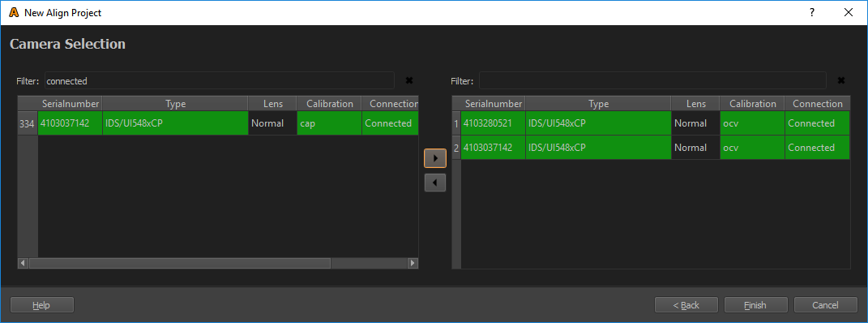Open Help for camera selection
Screen dimensions: 868x323
pyautogui.click(x=42, y=305)
